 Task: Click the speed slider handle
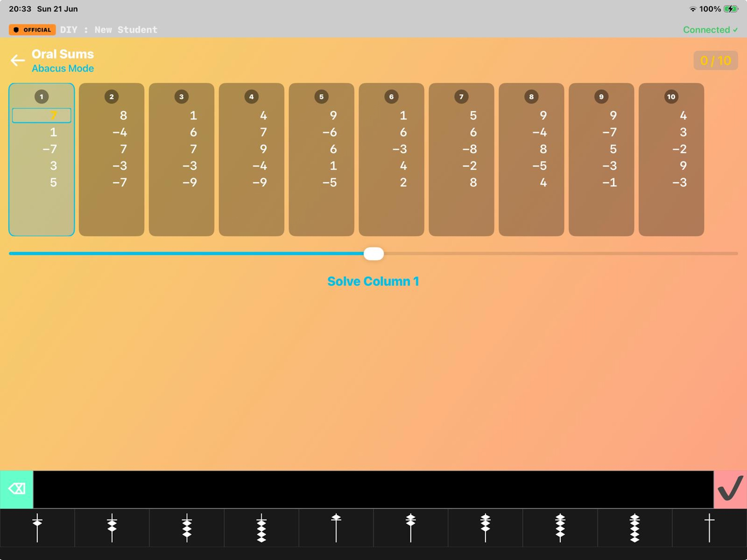coord(373,253)
